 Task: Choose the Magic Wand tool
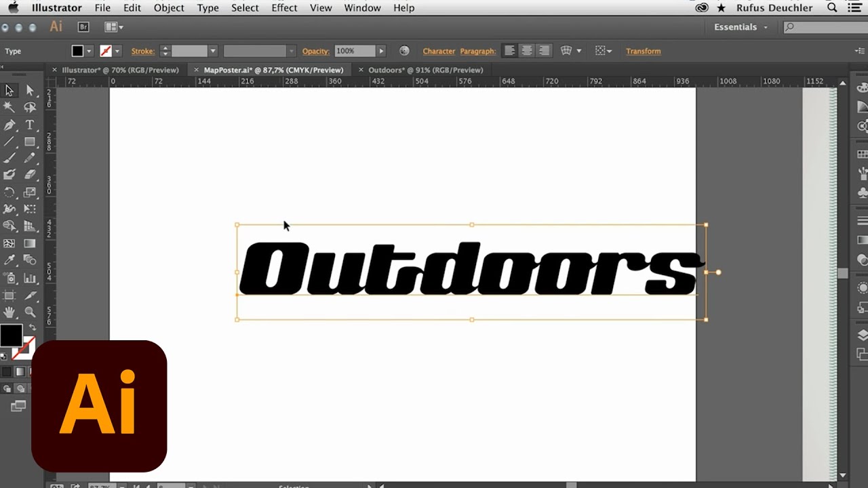coord(9,107)
